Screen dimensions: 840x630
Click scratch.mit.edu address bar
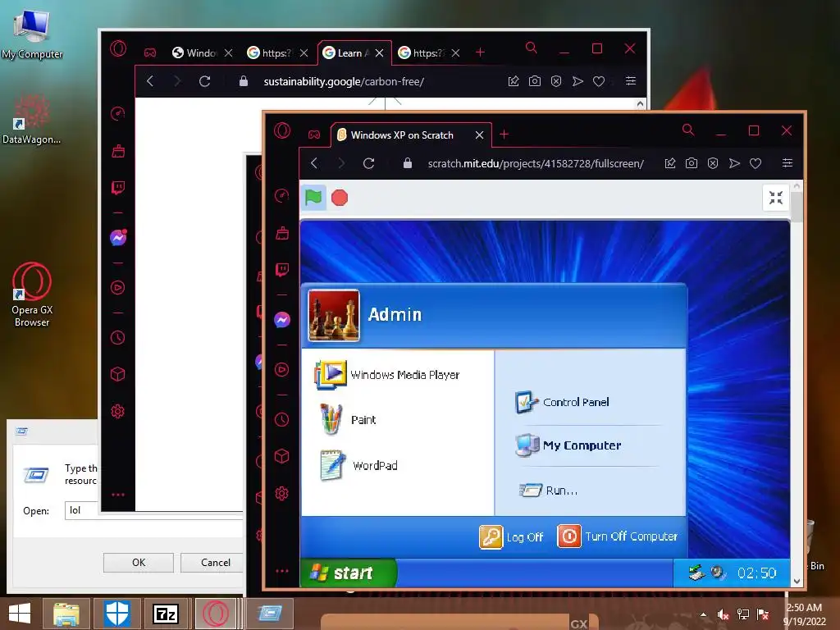pyautogui.click(x=535, y=163)
